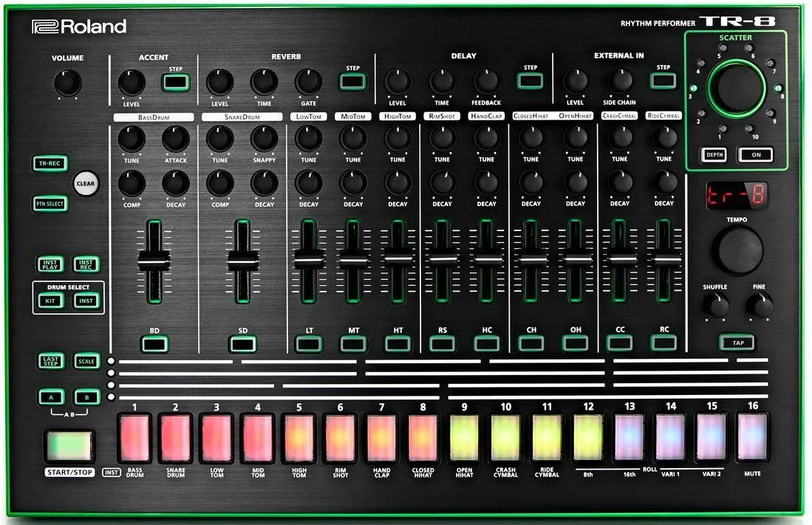Image resolution: width=812 pixels, height=525 pixels.
Task: Click the Delay FEEDBACK knob
Action: tap(485, 81)
